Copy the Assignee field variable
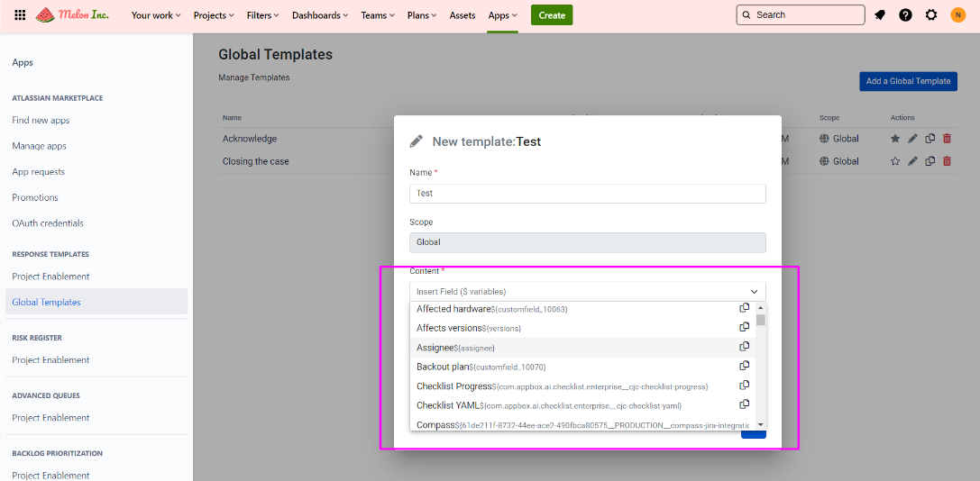The width and height of the screenshot is (980, 481). [x=745, y=347]
